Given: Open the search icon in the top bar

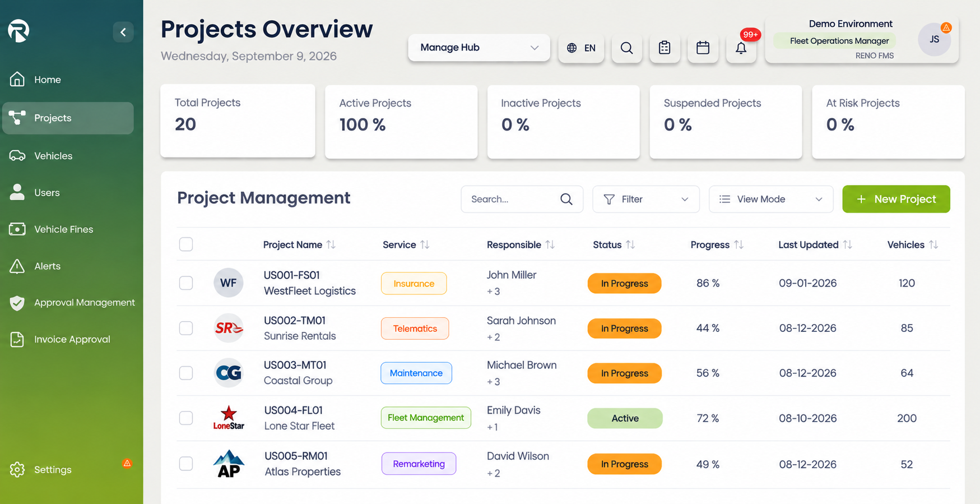Looking at the screenshot, I should (626, 48).
